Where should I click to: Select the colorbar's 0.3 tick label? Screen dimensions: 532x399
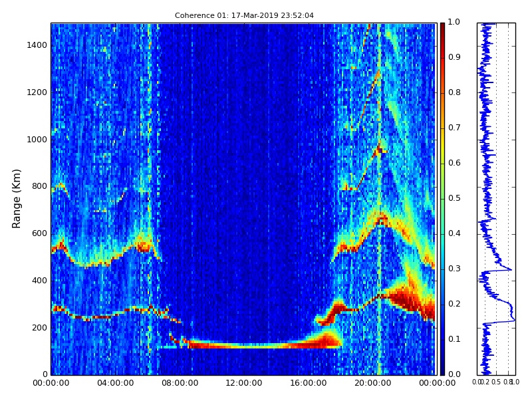tap(454, 269)
